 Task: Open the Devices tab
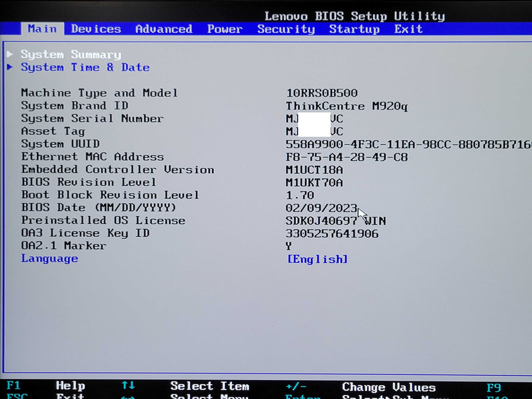pos(96,29)
